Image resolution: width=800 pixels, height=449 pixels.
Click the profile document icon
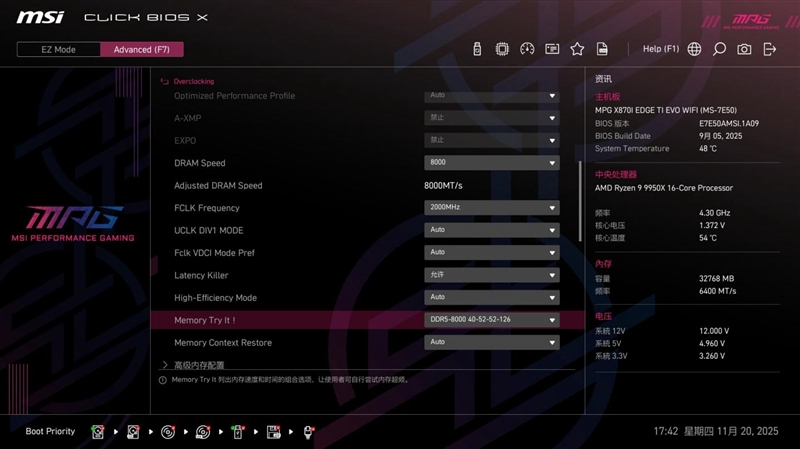(x=602, y=49)
